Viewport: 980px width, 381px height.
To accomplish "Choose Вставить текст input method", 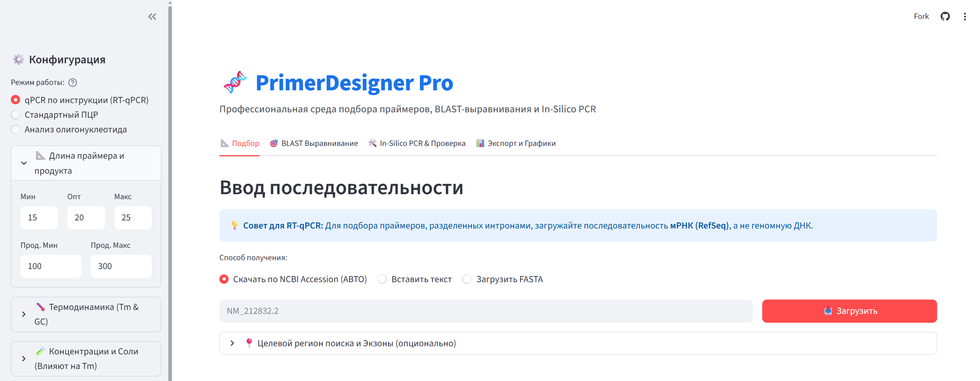I will click(382, 279).
